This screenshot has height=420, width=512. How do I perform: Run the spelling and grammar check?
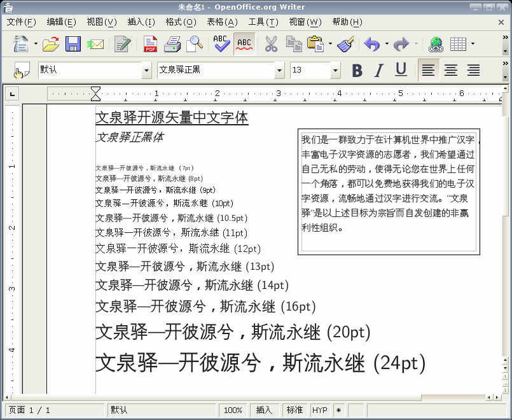point(221,44)
